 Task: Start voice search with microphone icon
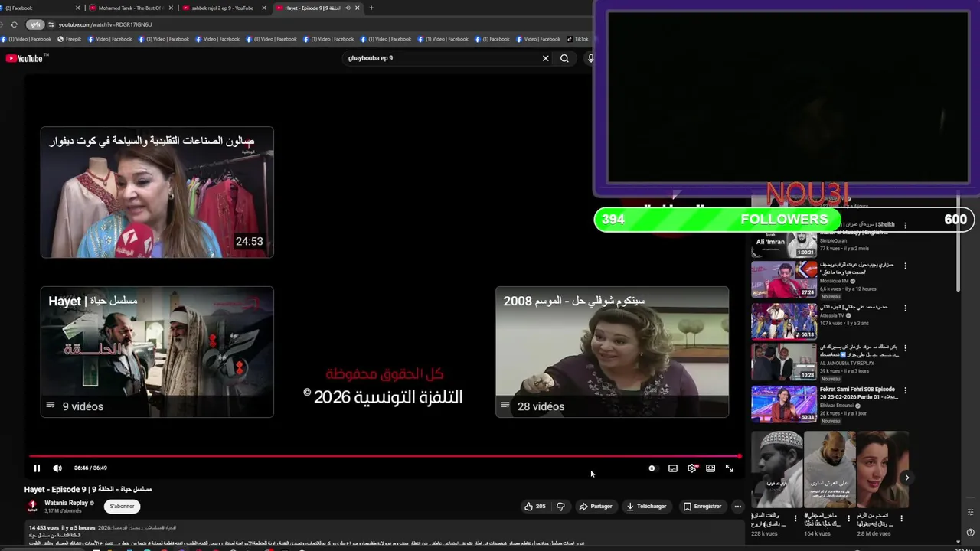tap(590, 58)
